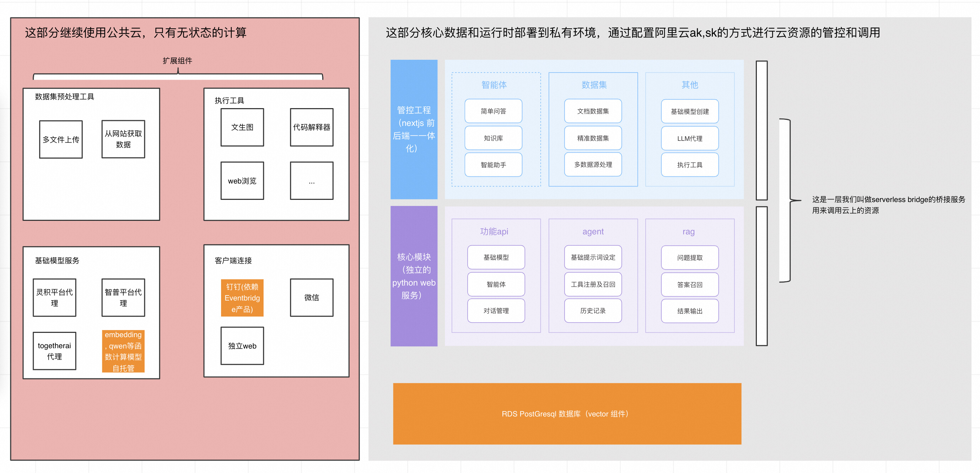Click the 多数据源处理 box
980x473 pixels.
[593, 164]
